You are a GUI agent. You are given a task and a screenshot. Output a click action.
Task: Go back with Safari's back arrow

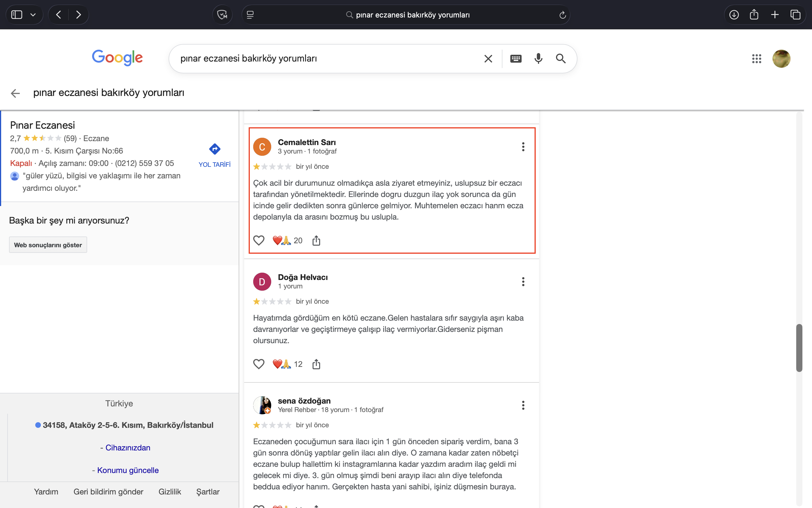pos(59,15)
